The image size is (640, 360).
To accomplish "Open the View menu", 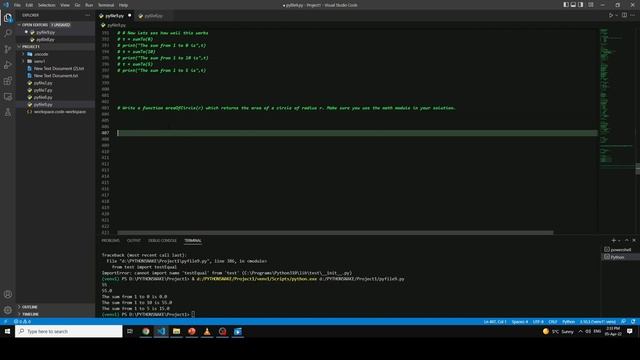I will [65, 5].
